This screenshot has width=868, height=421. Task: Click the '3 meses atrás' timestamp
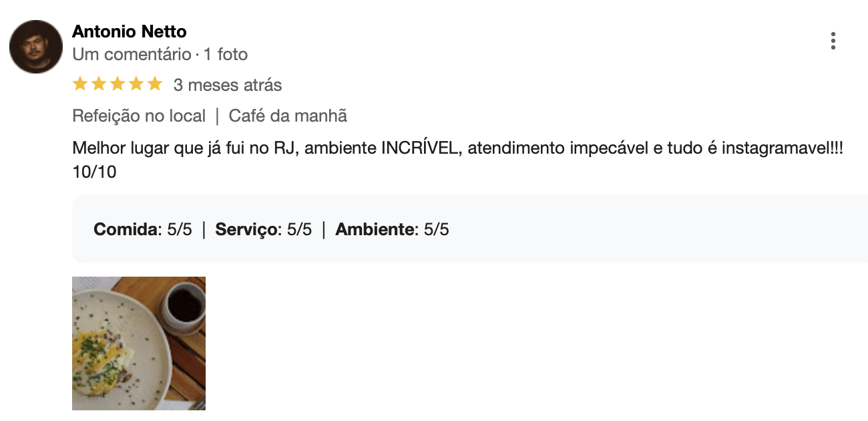228,85
